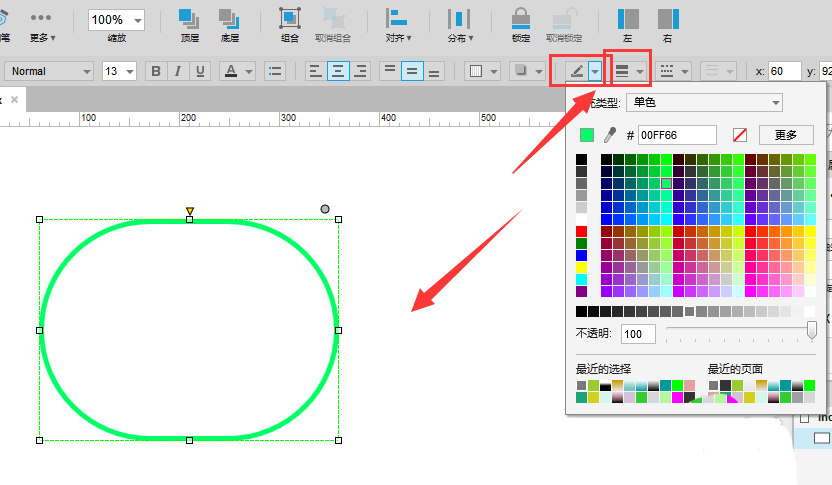Pick the pure red swatch in left column
This screenshot has width=832, height=485.
[x=582, y=231]
